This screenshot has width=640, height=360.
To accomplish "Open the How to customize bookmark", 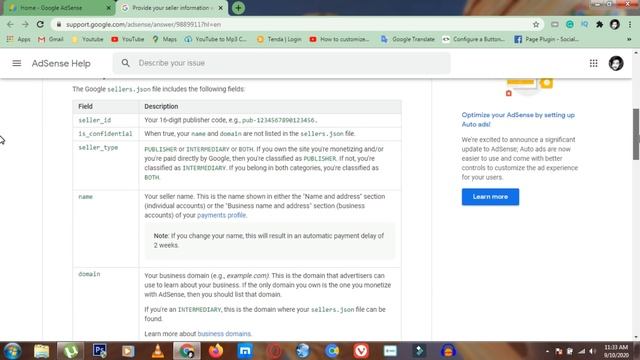I will pyautogui.click(x=340, y=39).
